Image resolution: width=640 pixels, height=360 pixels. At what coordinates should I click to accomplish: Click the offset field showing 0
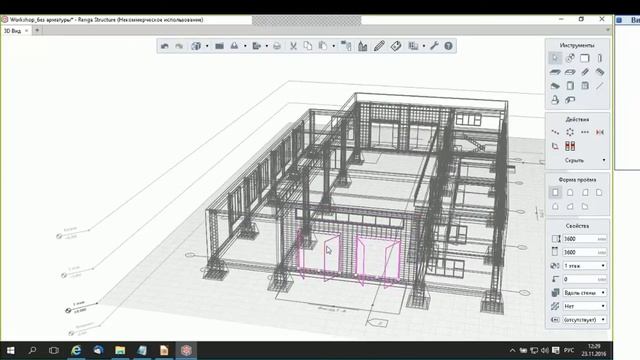(x=584, y=279)
